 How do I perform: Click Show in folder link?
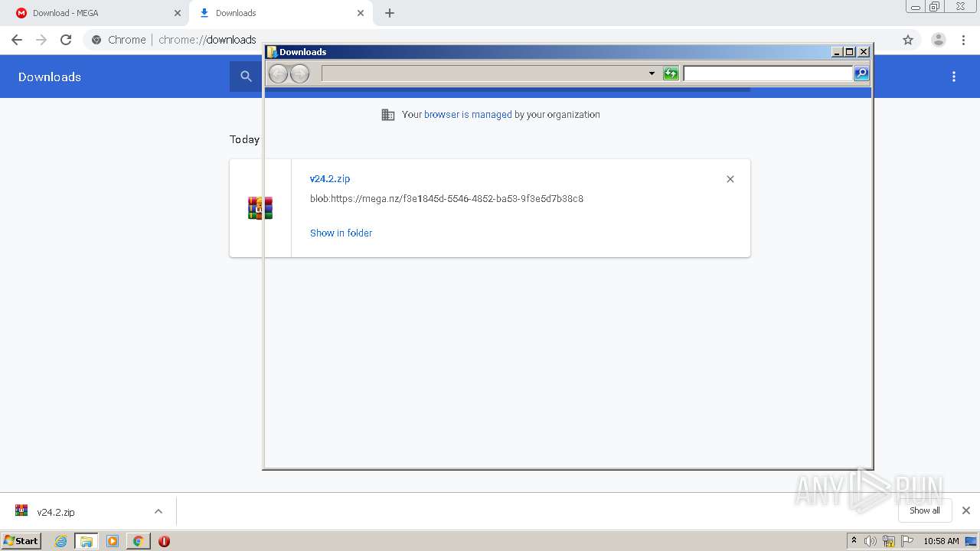pyautogui.click(x=341, y=233)
